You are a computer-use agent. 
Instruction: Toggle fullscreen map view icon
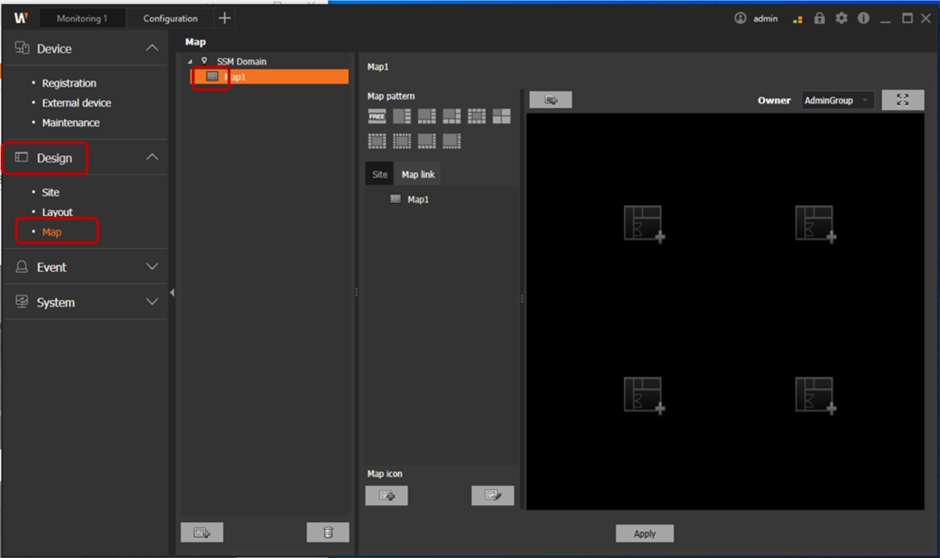point(902,100)
